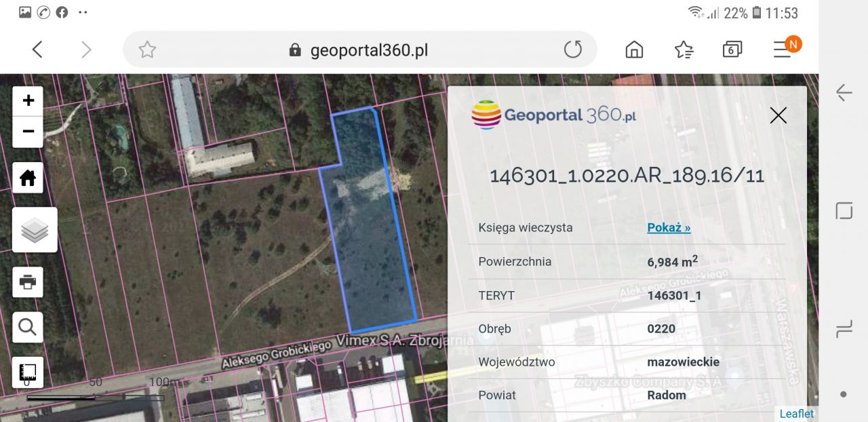This screenshot has width=868, height=422.
Task: Select the area measurement tool icon
Action: 27,372
